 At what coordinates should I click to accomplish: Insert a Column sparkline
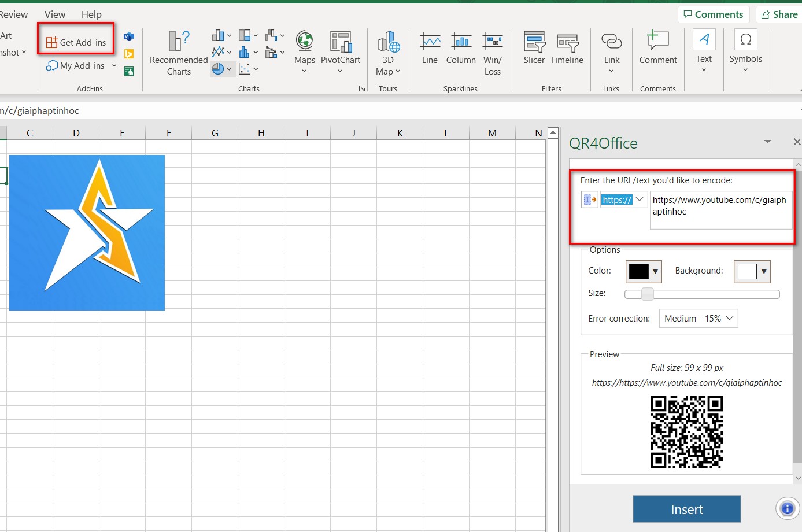[461, 49]
